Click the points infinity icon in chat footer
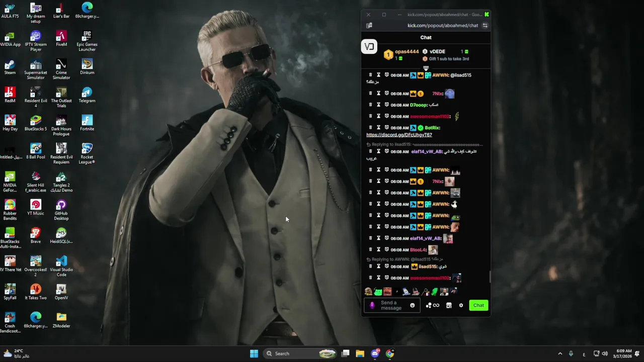This screenshot has height=362, width=644. point(436,305)
